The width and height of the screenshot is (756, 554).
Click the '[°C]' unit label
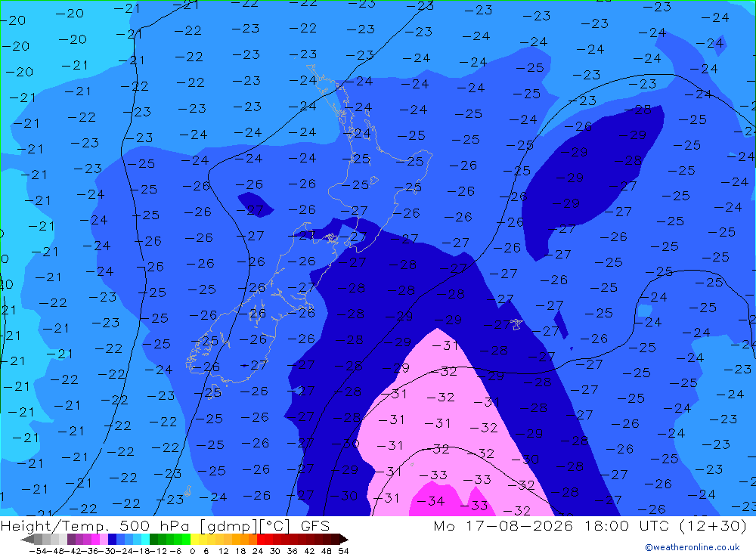point(275,526)
